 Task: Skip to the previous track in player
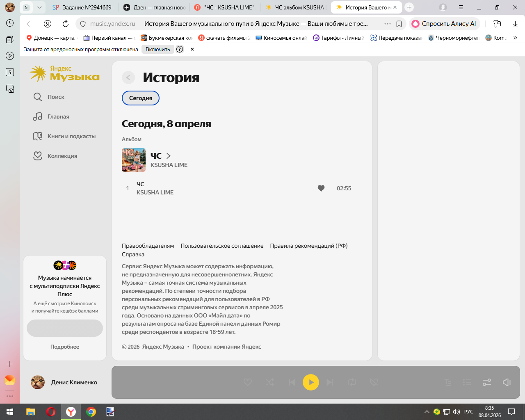292,382
